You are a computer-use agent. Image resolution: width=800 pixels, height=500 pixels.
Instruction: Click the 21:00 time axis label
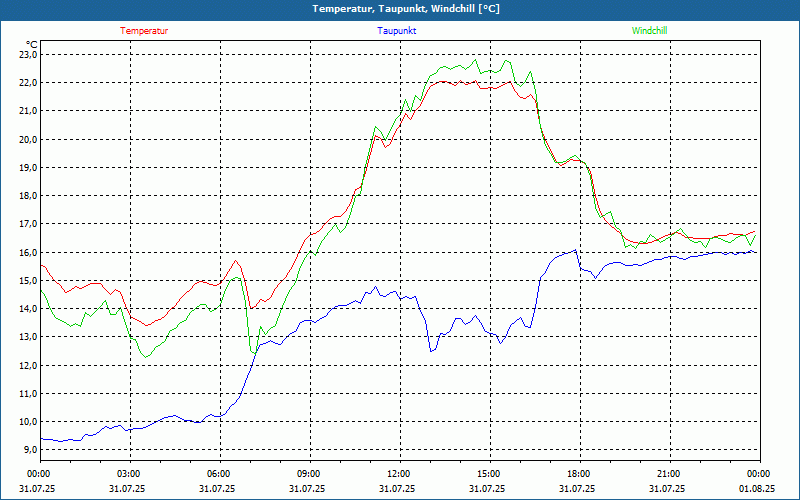[669, 474]
